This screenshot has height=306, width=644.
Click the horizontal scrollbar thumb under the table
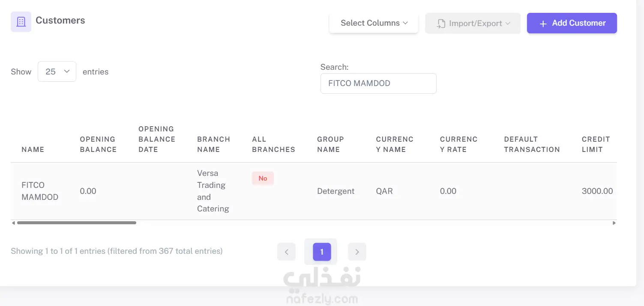pos(77,223)
